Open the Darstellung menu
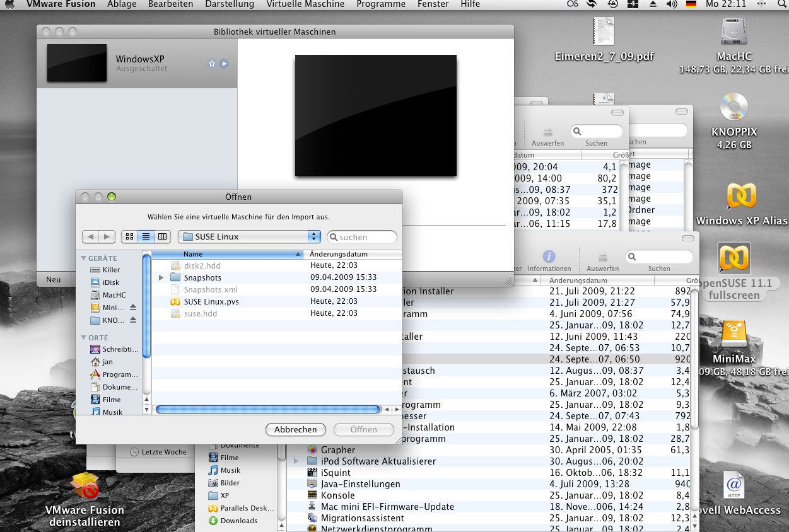This screenshot has height=532, width=789. pyautogui.click(x=230, y=4)
